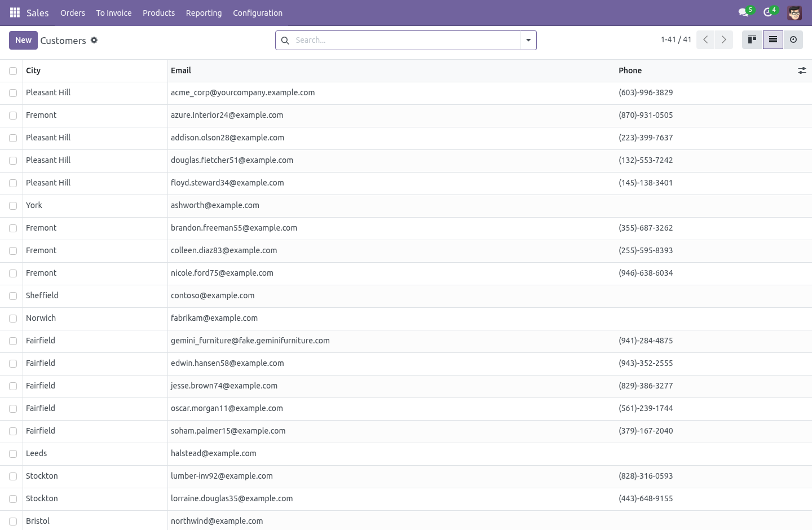Image resolution: width=812 pixels, height=530 pixels.
Task: Click phone number (946)-638-6034
Action: [646, 273]
